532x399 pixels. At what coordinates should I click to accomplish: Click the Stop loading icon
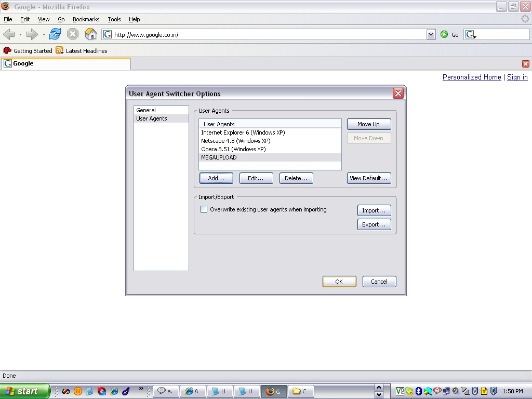[73, 34]
